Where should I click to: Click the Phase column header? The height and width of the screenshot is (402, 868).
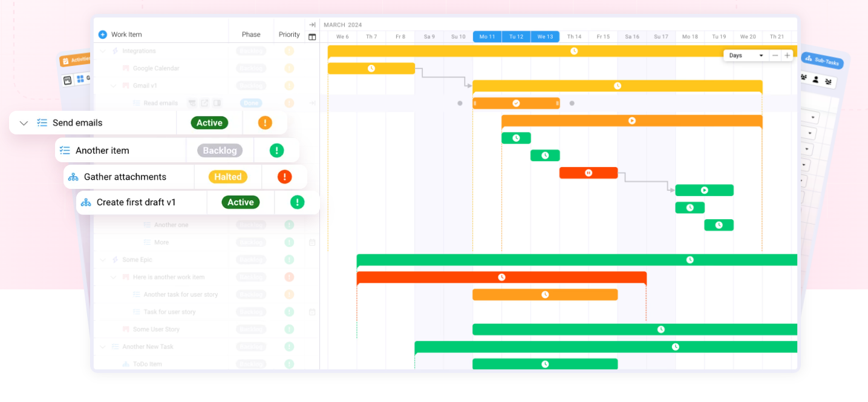click(x=251, y=33)
